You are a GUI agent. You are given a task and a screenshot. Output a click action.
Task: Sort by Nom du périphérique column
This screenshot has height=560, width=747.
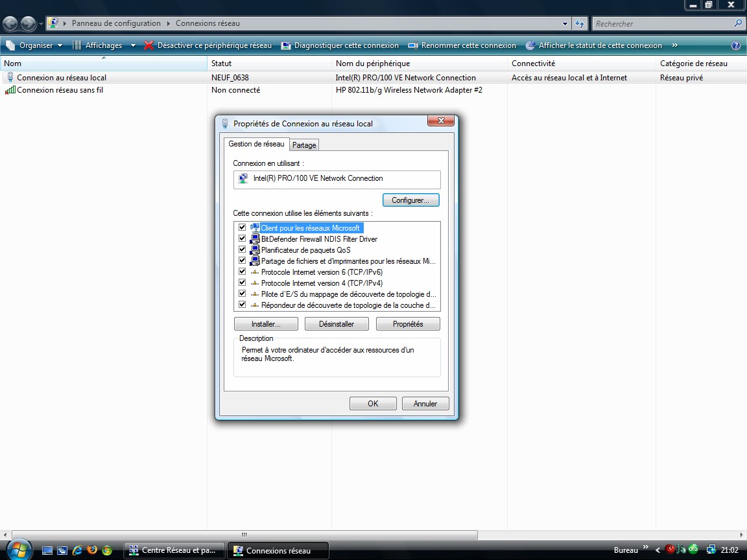(x=420, y=64)
